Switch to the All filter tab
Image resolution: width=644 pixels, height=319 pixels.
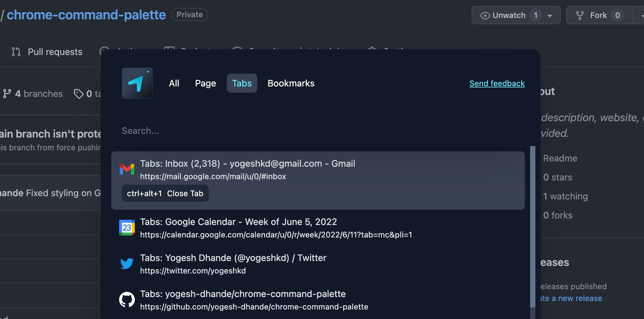(x=174, y=83)
